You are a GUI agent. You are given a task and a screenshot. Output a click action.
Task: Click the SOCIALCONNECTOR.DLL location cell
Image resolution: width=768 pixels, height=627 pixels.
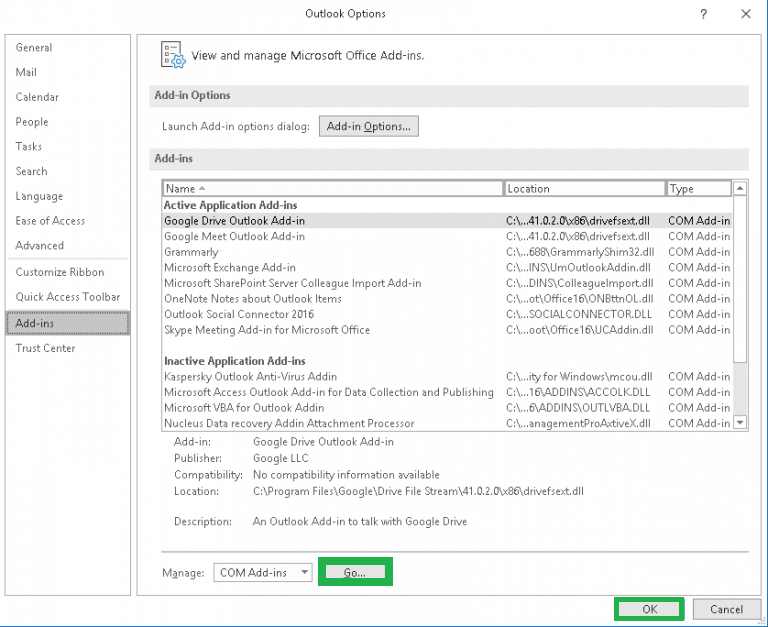pyautogui.click(x=579, y=314)
